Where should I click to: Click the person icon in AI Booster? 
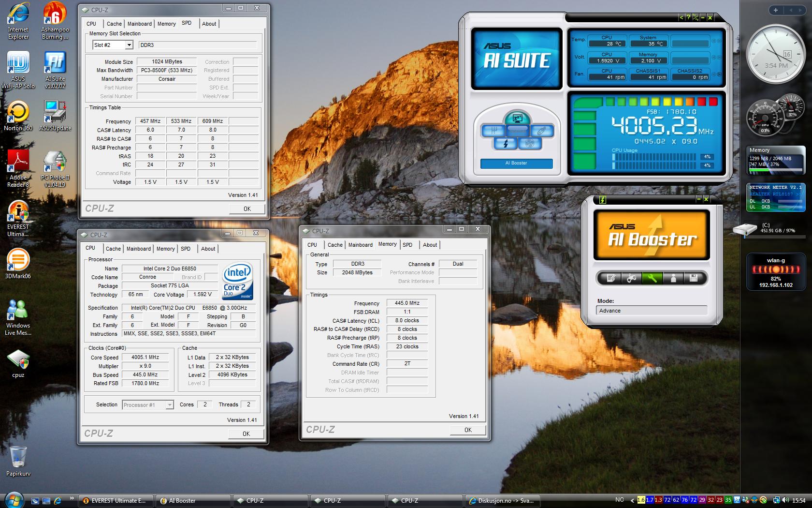(673, 278)
